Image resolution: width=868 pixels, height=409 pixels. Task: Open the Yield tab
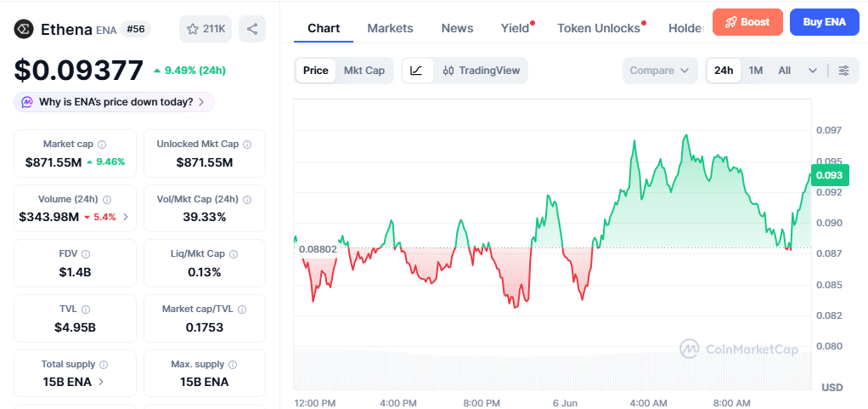(x=516, y=28)
